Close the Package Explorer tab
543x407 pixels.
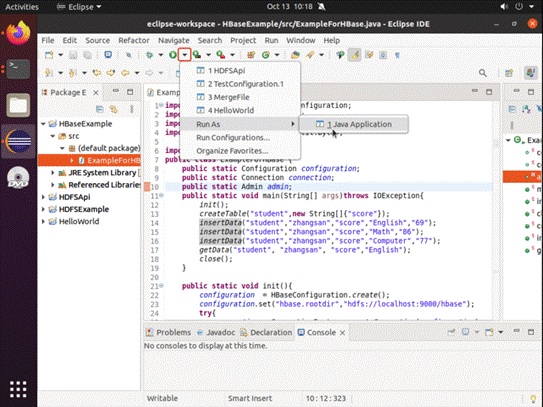(x=96, y=92)
